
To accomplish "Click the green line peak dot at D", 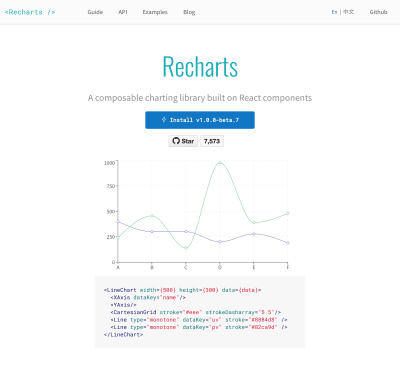I will pyautogui.click(x=220, y=162).
